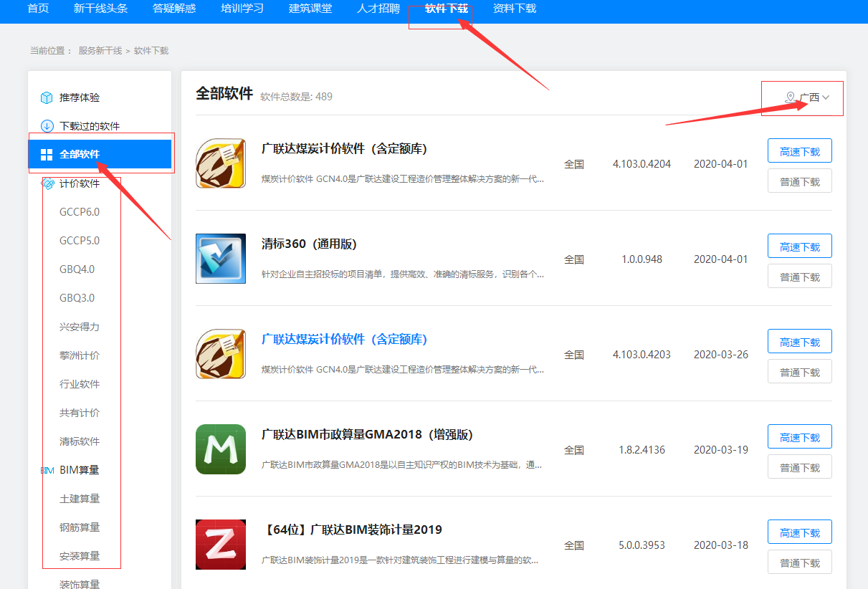Click the 清标360 description text
Viewport: 868px width, 589px height.
click(x=403, y=274)
